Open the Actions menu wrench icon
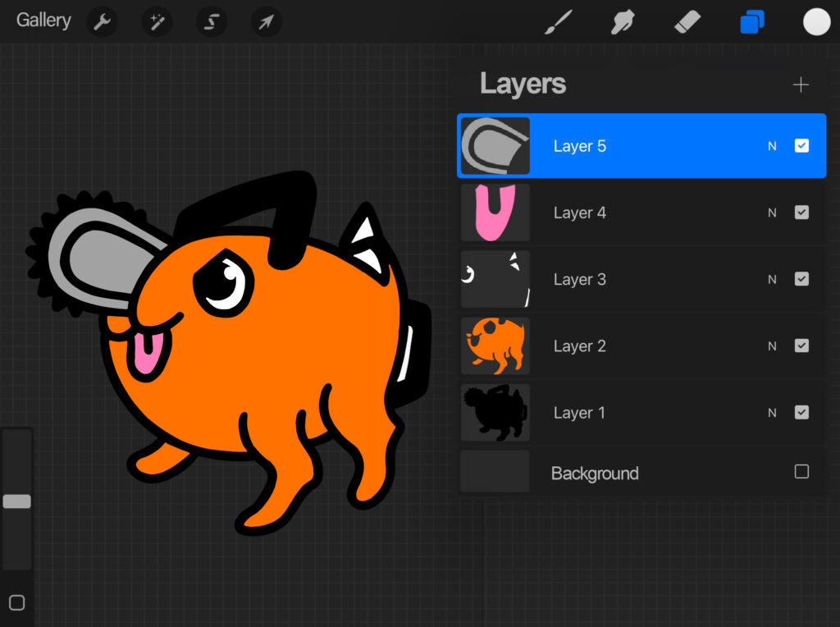The image size is (840, 627). [102, 21]
